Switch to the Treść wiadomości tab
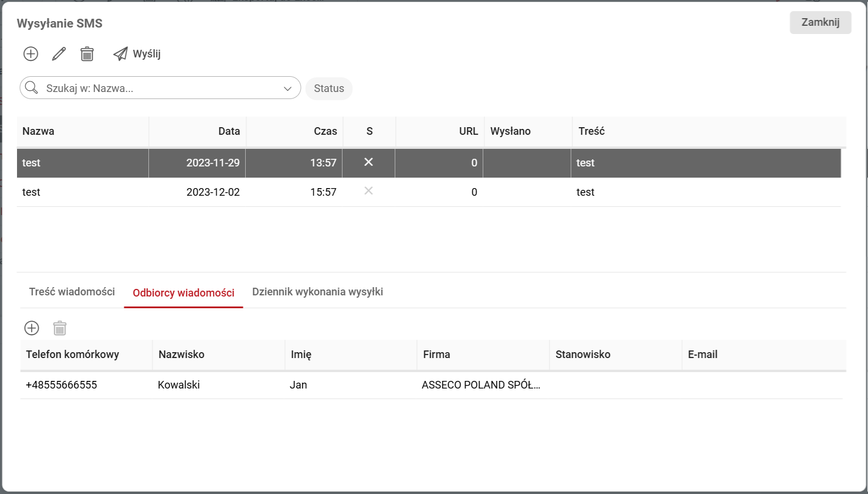 click(72, 292)
